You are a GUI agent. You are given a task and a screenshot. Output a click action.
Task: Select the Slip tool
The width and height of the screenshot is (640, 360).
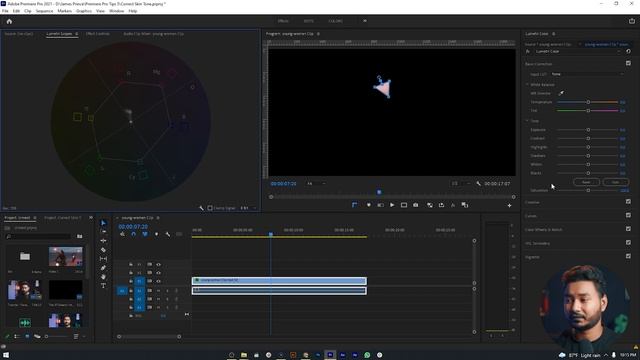click(103, 259)
